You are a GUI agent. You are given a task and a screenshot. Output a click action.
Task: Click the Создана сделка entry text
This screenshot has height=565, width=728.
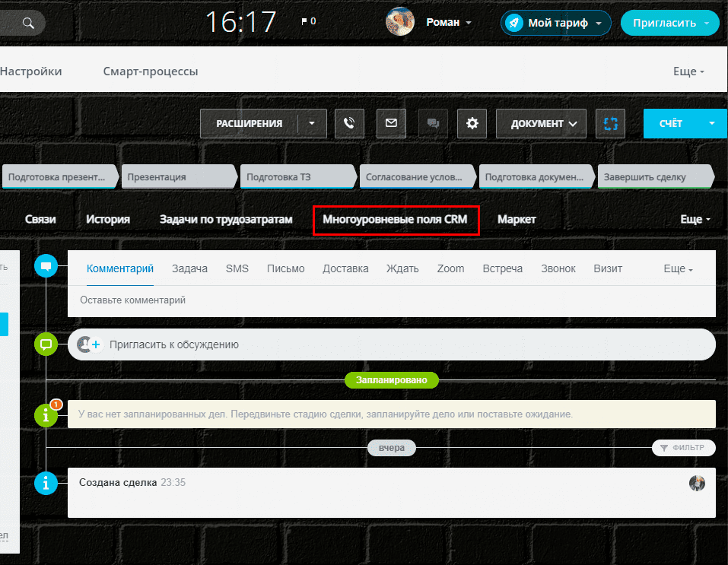point(118,482)
